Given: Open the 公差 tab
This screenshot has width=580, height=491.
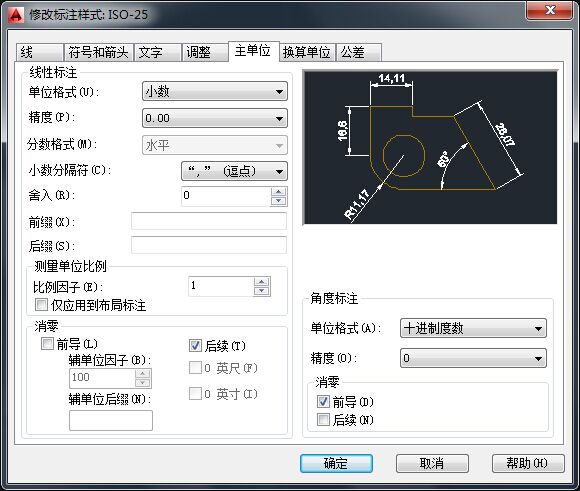Looking at the screenshot, I should (358, 52).
